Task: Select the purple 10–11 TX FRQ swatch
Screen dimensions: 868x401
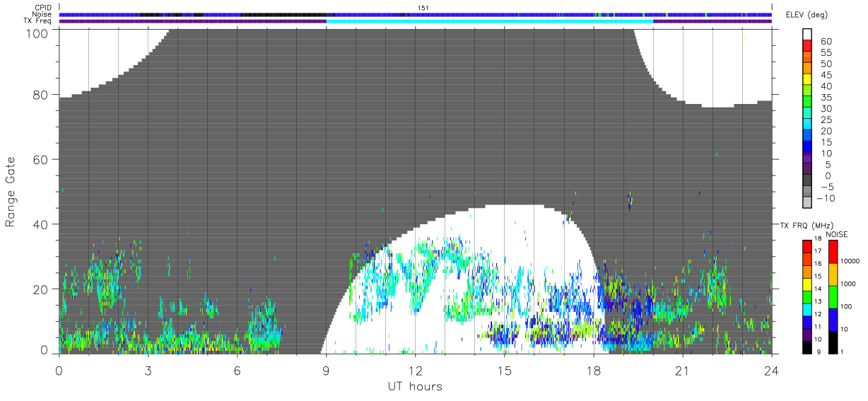Action: [809, 335]
